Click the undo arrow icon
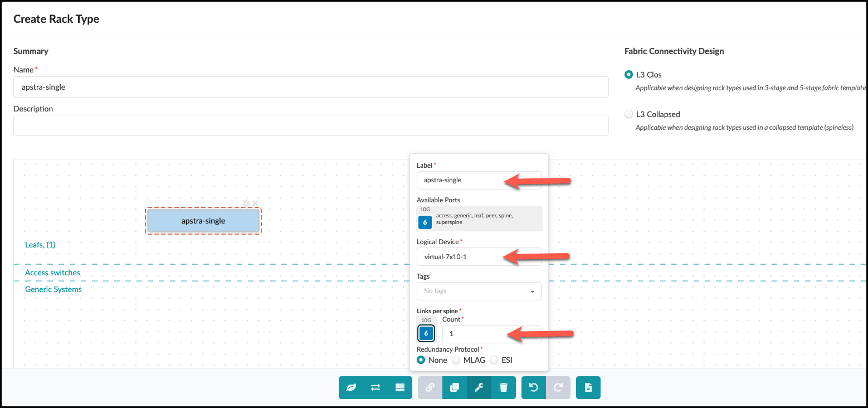The height and width of the screenshot is (408, 868). click(534, 388)
